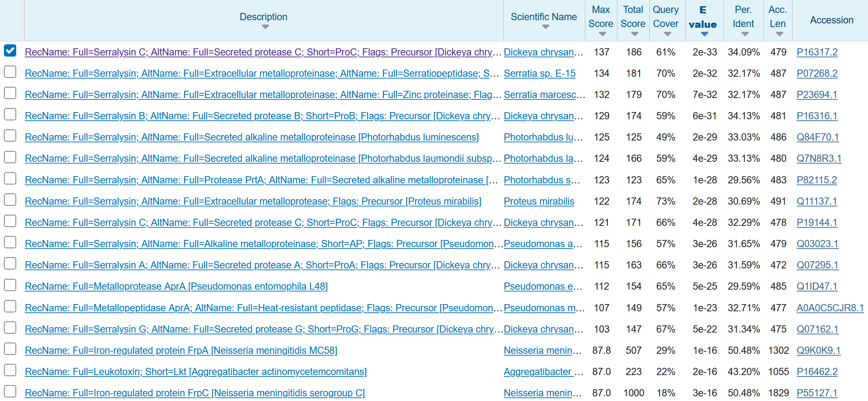Screen dimensions: 868x401
Task: Click E value 2e-33 cell
Action: tap(705, 52)
